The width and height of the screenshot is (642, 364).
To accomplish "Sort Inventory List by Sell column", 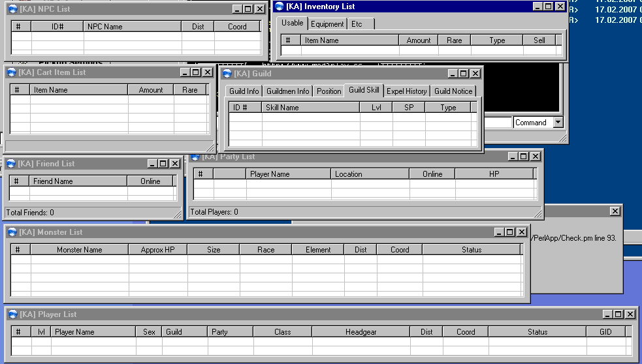I will (x=539, y=40).
